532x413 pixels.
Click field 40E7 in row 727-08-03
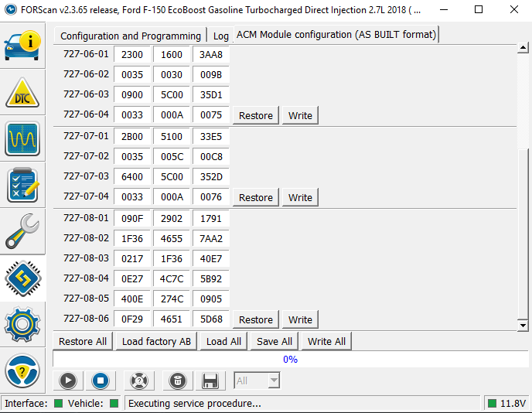(x=210, y=259)
